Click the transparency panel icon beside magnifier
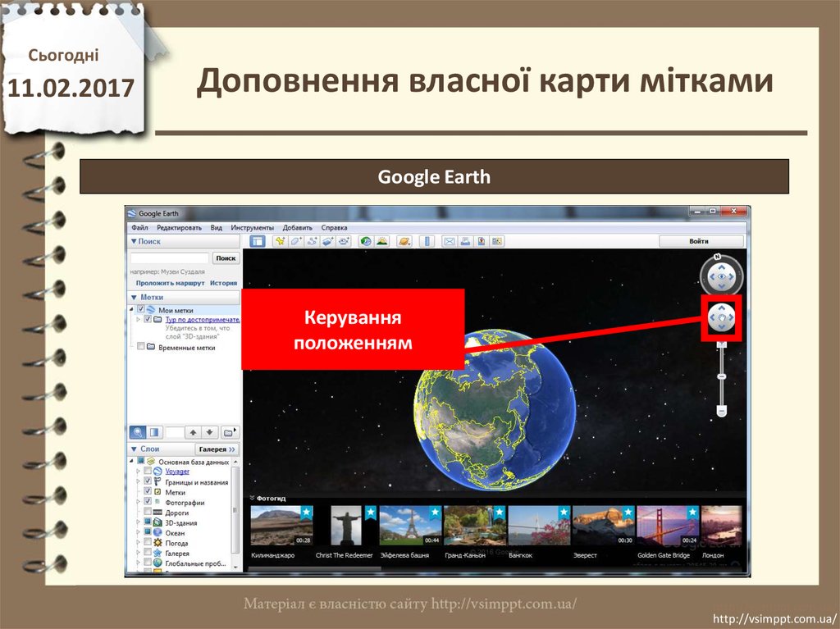840x629 pixels. tap(153, 432)
